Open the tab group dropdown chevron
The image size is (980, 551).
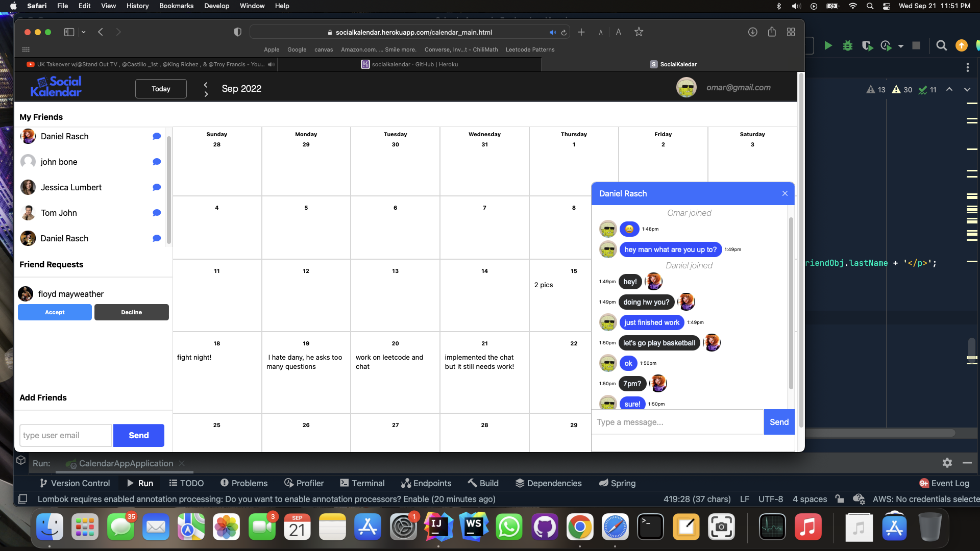83,32
